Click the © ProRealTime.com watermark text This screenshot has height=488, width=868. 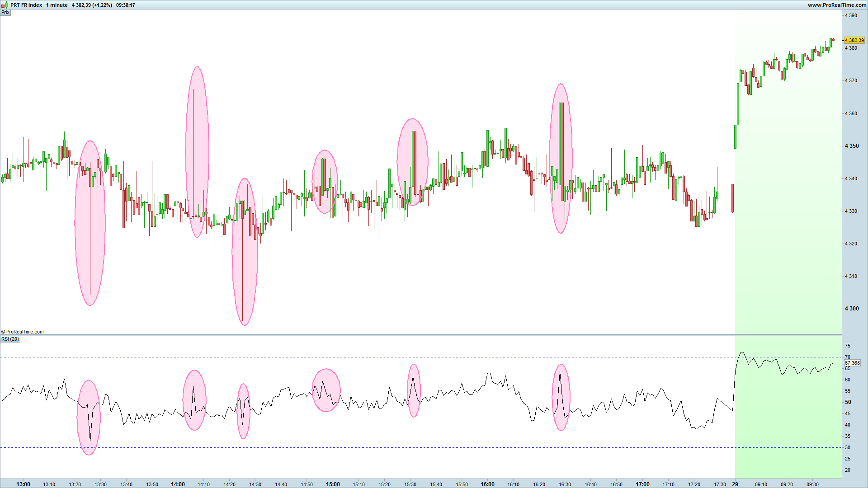(23, 332)
